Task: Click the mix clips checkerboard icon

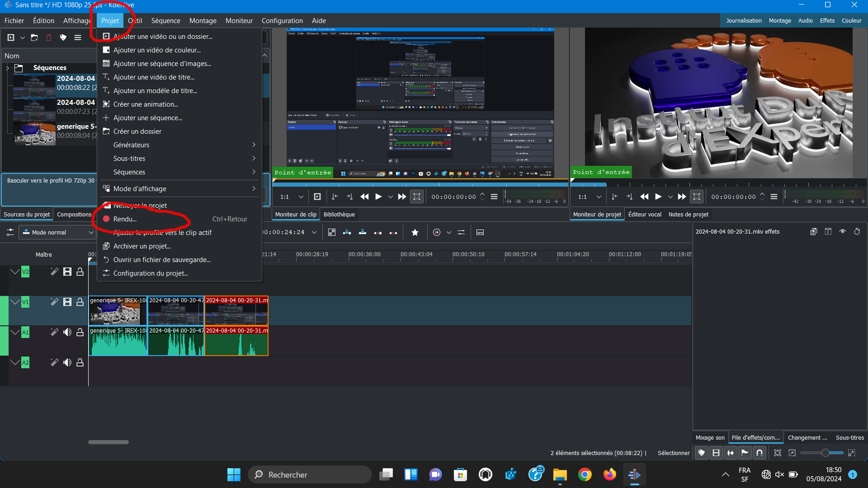Action: tap(332, 232)
